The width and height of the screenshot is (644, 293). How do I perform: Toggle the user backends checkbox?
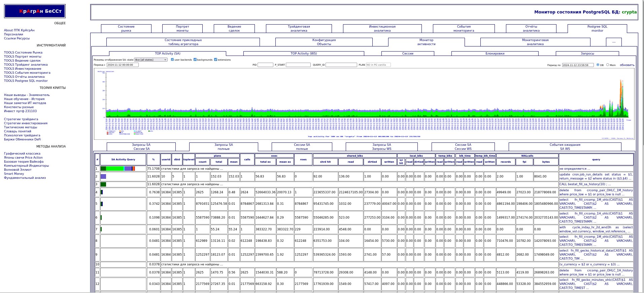(172, 60)
